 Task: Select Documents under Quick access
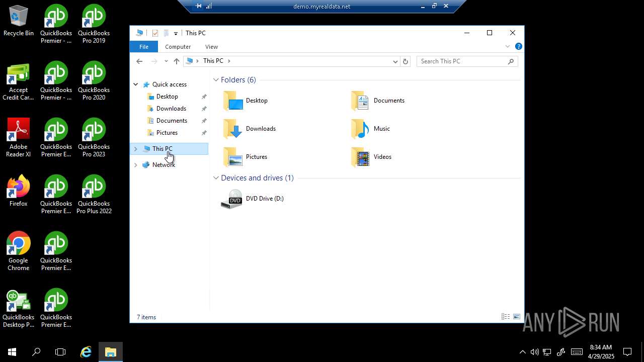171,121
